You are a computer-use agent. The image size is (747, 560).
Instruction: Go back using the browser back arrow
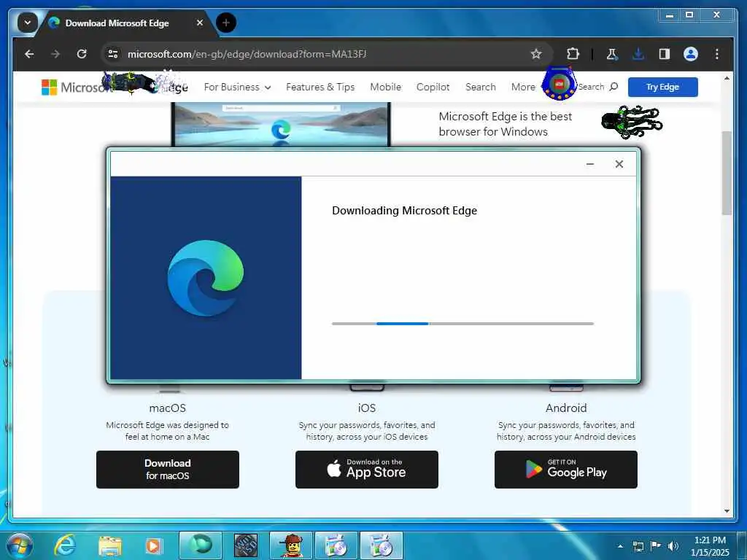coord(29,54)
